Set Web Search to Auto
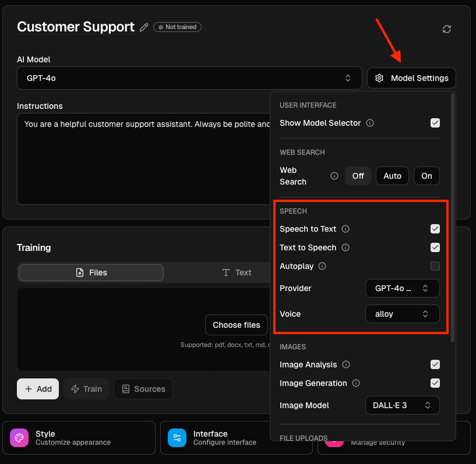Image resolution: width=476 pixels, height=464 pixels. click(x=392, y=176)
